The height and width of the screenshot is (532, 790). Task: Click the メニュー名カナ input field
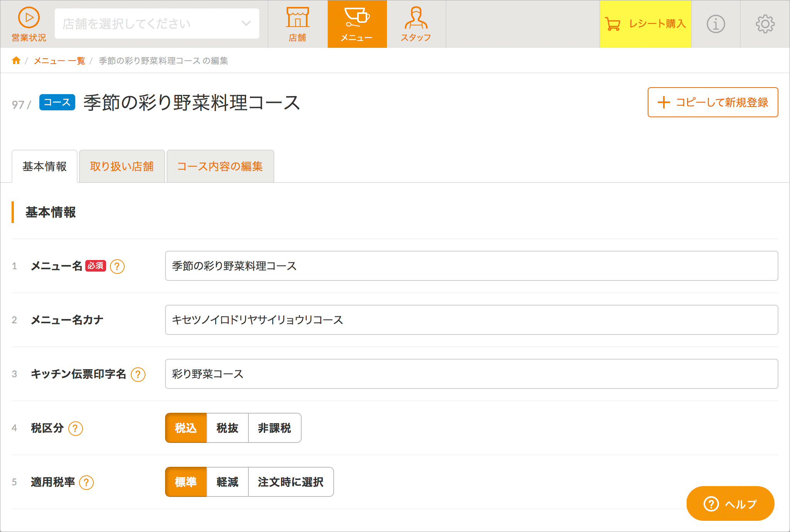(x=471, y=320)
